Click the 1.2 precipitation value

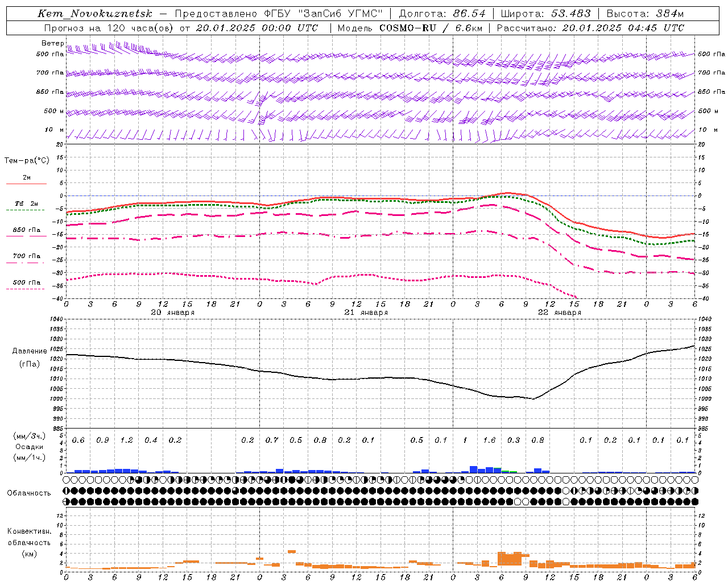pos(126,440)
